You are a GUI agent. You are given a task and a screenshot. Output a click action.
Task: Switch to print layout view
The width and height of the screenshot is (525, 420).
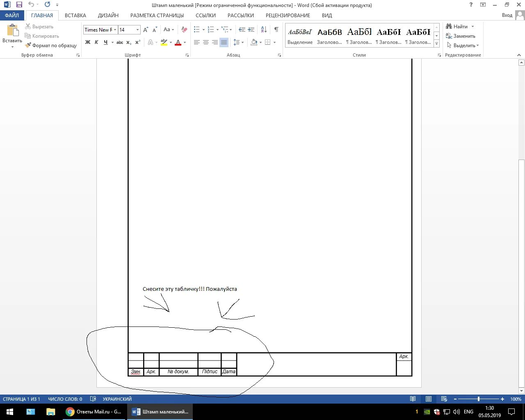click(428, 399)
